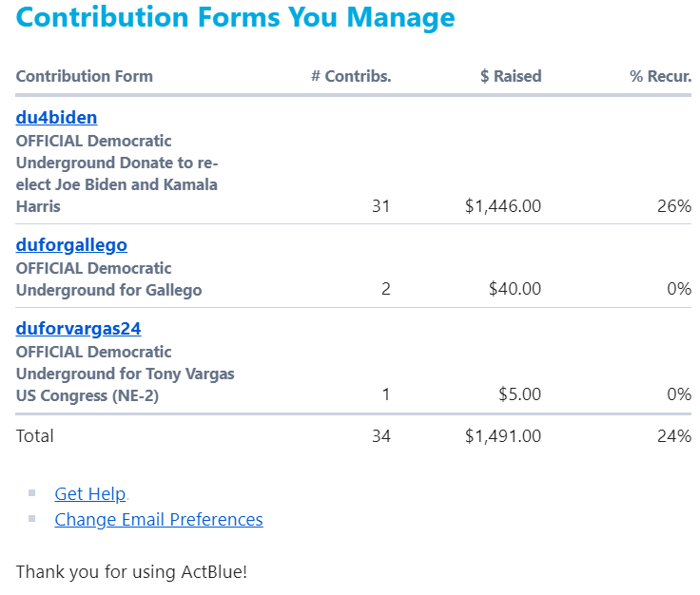Image resolution: width=700 pixels, height=595 pixels.
Task: Click the total contributions count 34
Action: (381, 435)
